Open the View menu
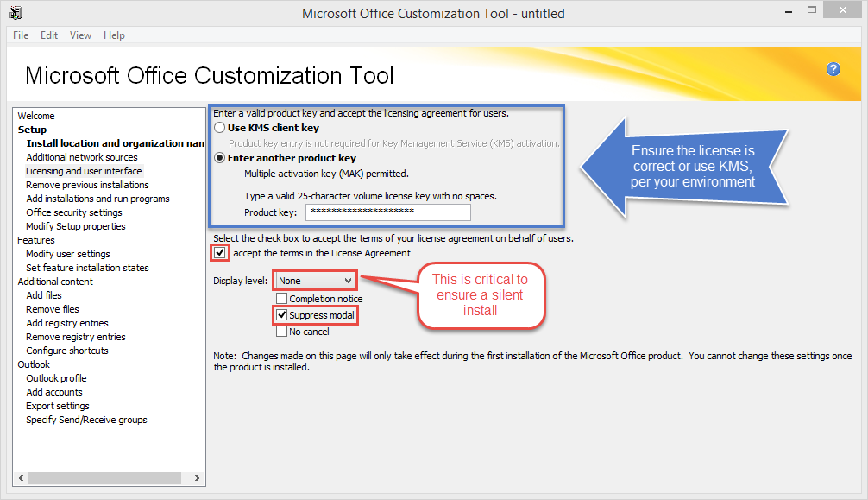This screenshot has width=868, height=500. coord(80,35)
